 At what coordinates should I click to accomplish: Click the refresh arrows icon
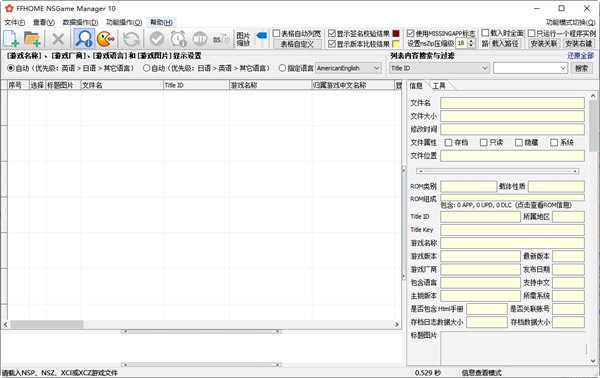(131, 39)
